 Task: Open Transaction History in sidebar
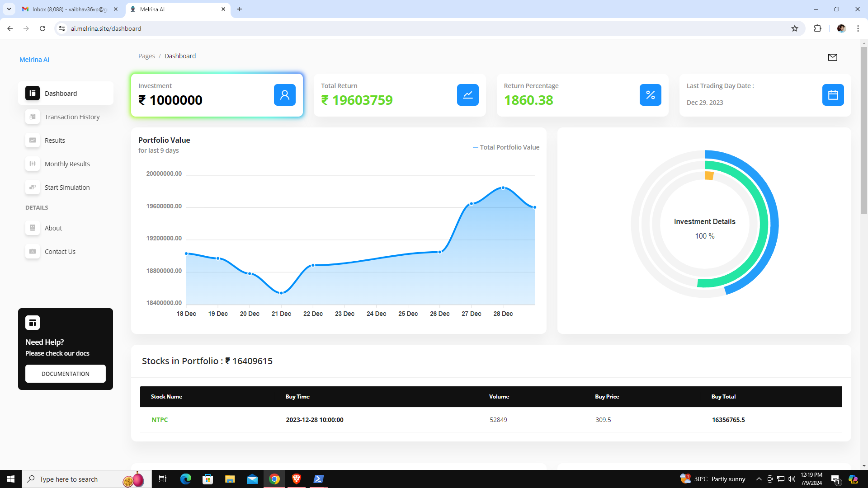pos(72,117)
